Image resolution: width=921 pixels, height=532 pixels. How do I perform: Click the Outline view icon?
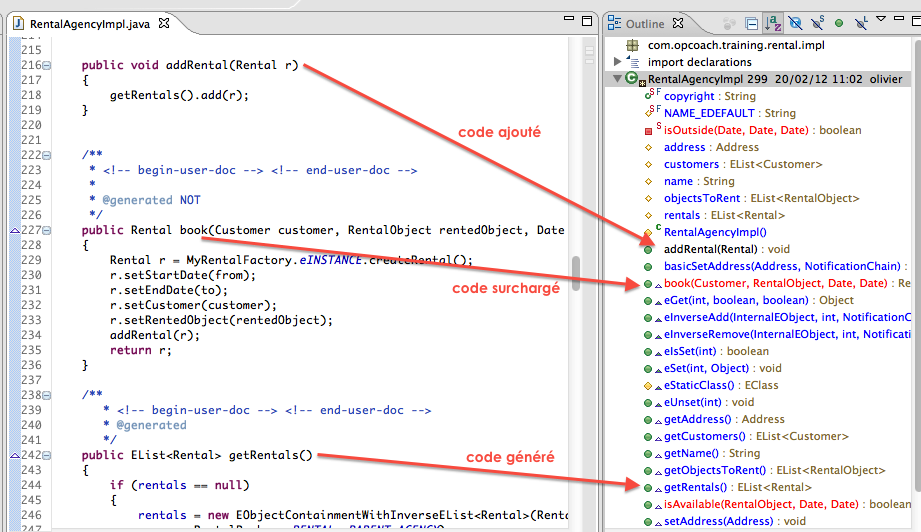pos(614,23)
